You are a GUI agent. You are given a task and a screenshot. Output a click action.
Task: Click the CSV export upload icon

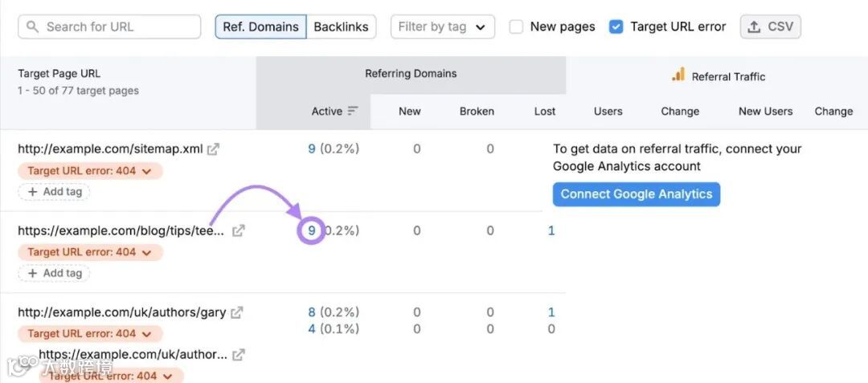pos(754,27)
